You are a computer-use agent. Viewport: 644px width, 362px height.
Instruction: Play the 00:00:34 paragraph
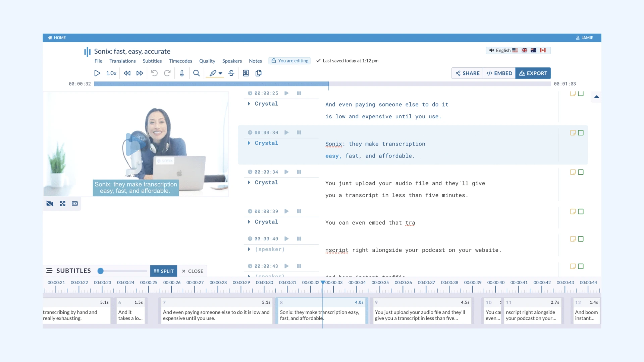(286, 172)
